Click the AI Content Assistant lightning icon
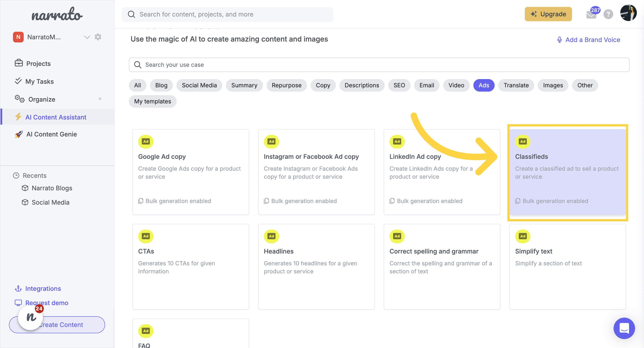The image size is (644, 348). [x=18, y=117]
